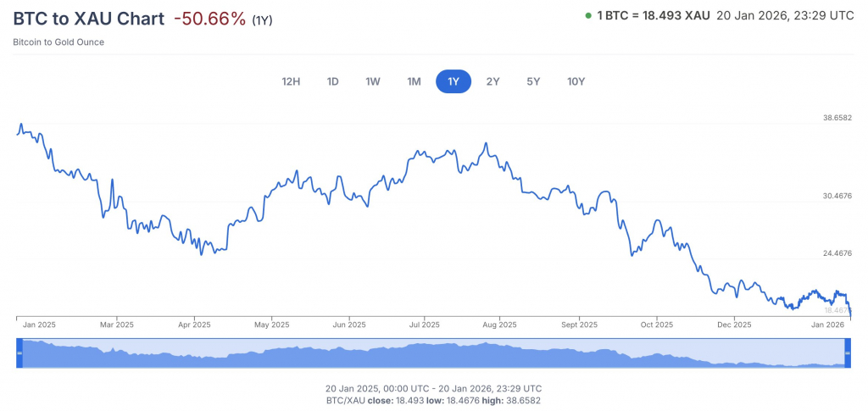Click the active 1Y range button

coord(453,81)
